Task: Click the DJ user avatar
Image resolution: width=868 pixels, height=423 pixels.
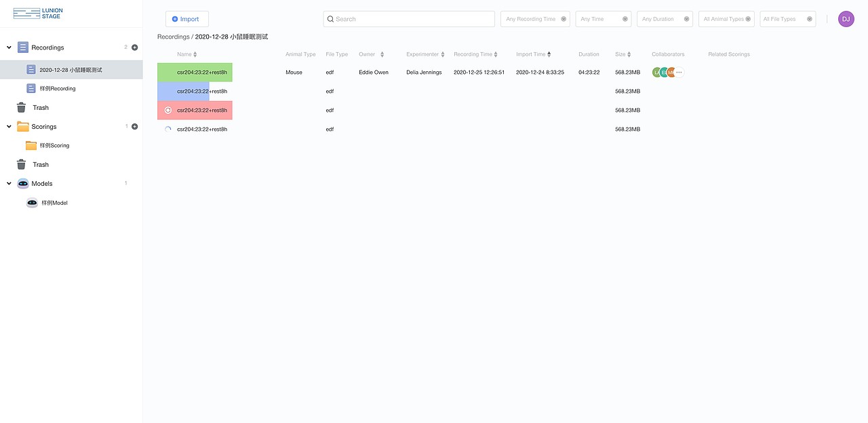Action: pyautogui.click(x=846, y=19)
